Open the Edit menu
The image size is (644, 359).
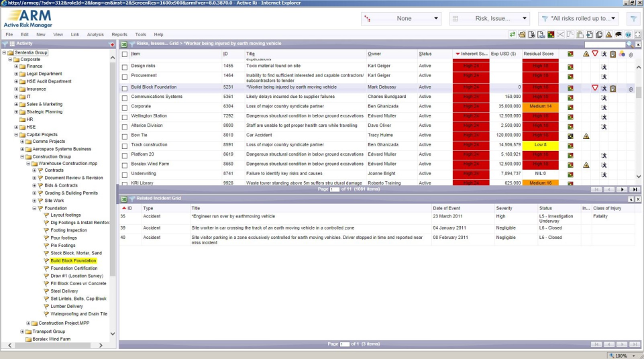tap(25, 35)
